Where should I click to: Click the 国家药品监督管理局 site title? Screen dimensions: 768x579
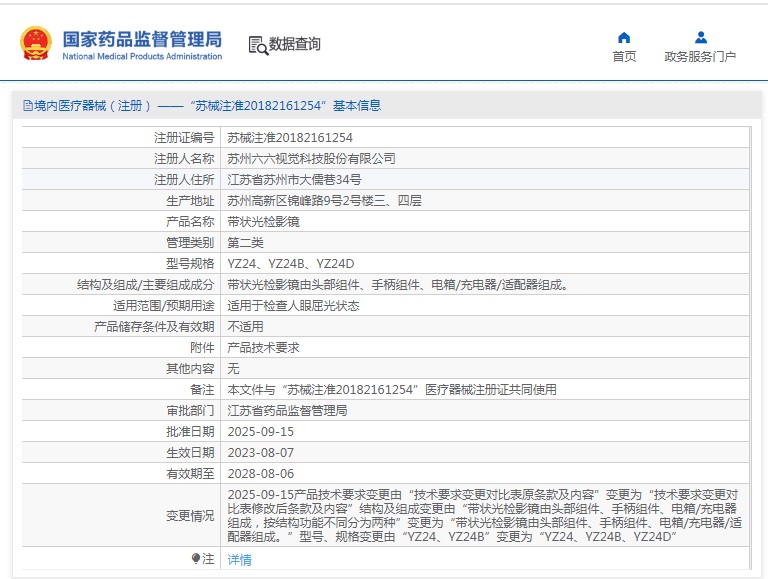tap(142, 40)
